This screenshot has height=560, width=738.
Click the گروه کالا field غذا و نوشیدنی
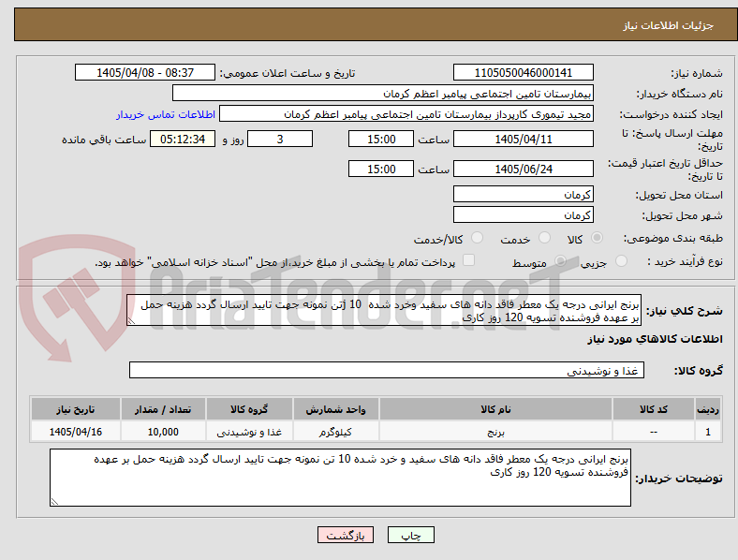pos(387,370)
